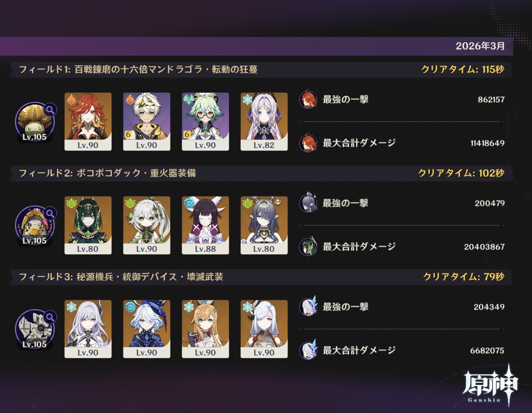Select the blue-hat Hydro character in Field 3
The image size is (532, 413).
pyautogui.click(x=147, y=329)
